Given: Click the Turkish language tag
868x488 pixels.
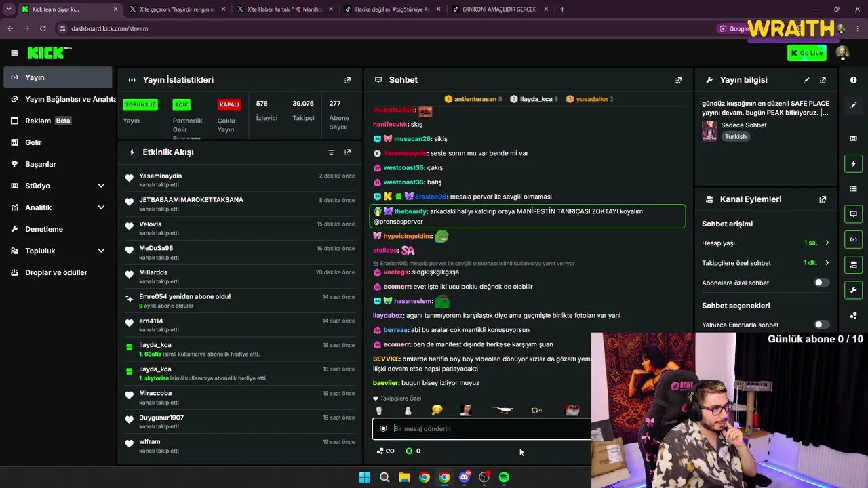Looking at the screenshot, I should coord(735,136).
